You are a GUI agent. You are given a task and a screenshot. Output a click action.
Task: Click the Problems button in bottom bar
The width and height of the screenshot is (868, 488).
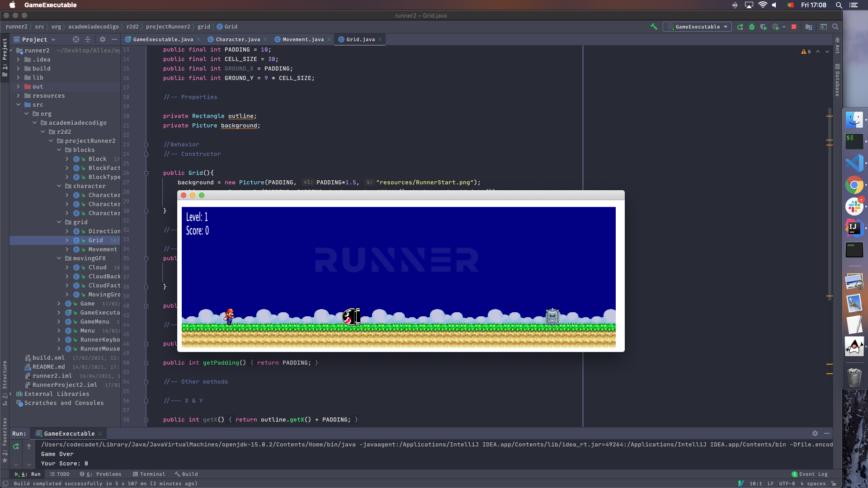point(101,474)
